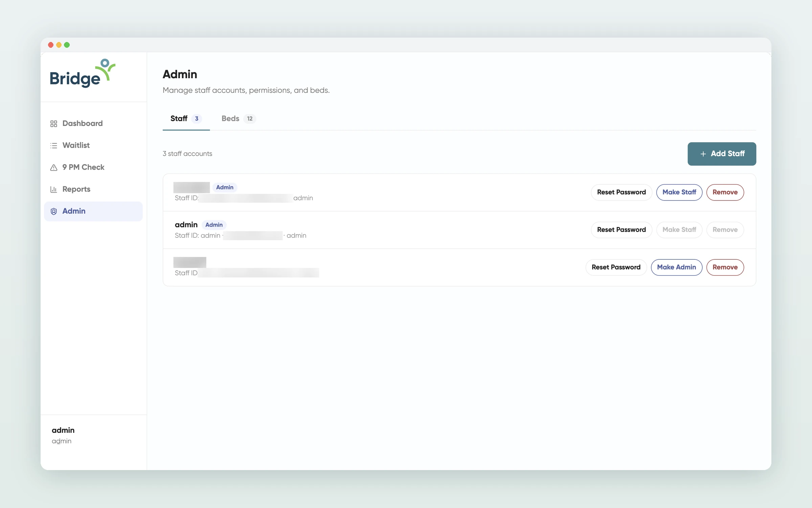Remove the first staff account

click(x=725, y=192)
